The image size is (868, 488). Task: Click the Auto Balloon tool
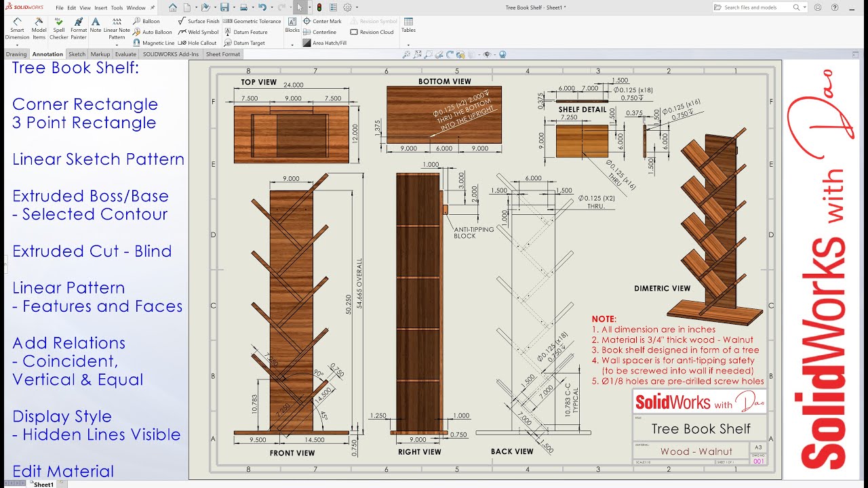tap(153, 32)
